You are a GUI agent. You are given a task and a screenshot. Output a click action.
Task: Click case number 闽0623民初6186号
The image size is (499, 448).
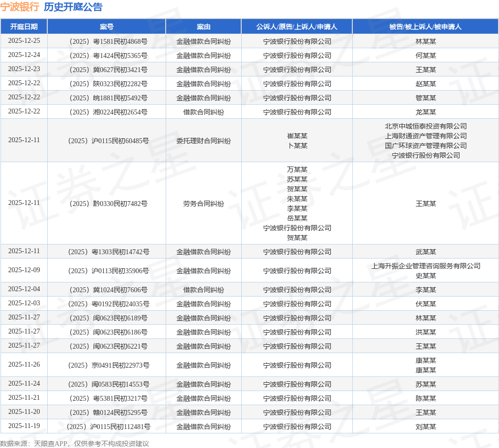tap(109, 332)
